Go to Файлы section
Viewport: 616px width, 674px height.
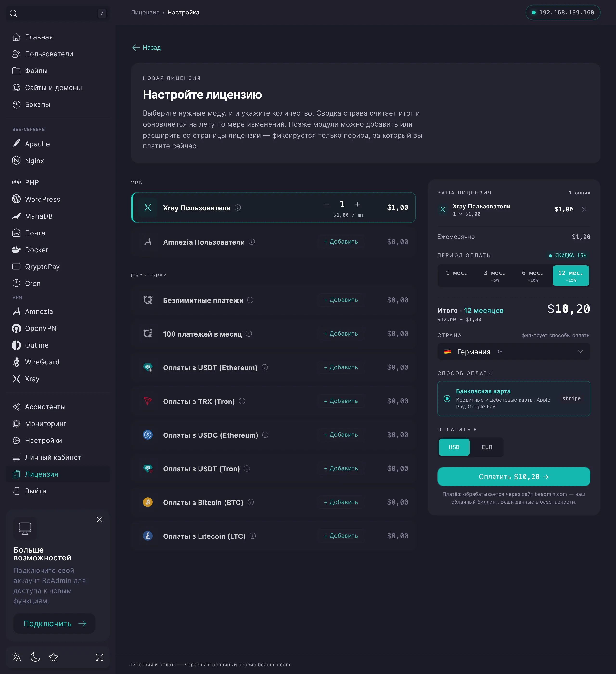58,71
